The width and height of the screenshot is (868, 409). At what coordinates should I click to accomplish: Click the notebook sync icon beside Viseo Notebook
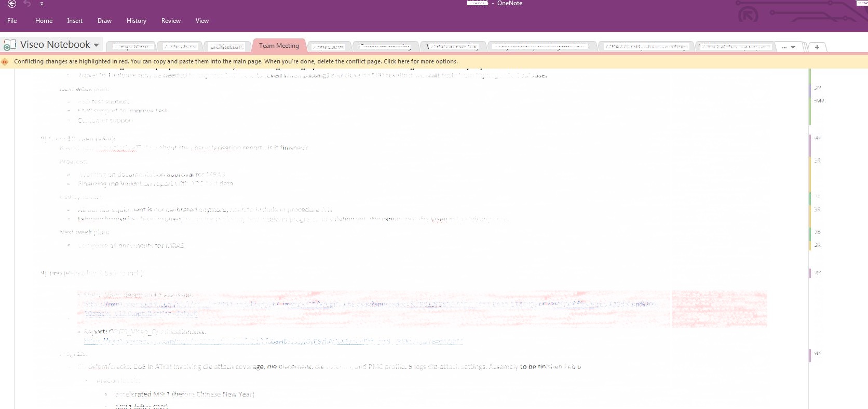pyautogui.click(x=9, y=45)
